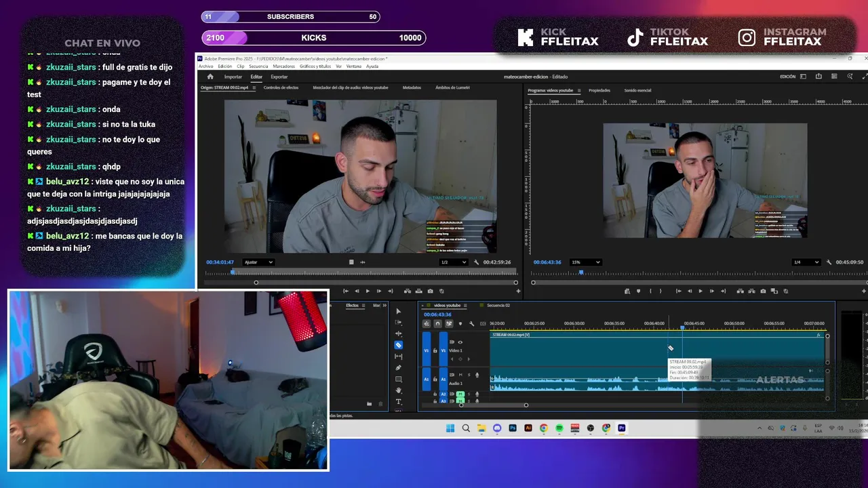The width and height of the screenshot is (868, 488).
Task: Click the Source monitor blue playhead
Action: point(233,272)
